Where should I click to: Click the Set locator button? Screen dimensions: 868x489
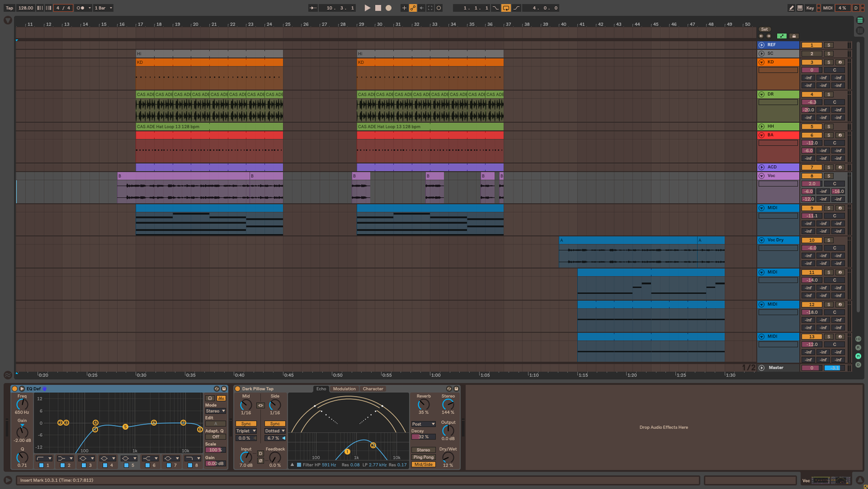point(764,29)
